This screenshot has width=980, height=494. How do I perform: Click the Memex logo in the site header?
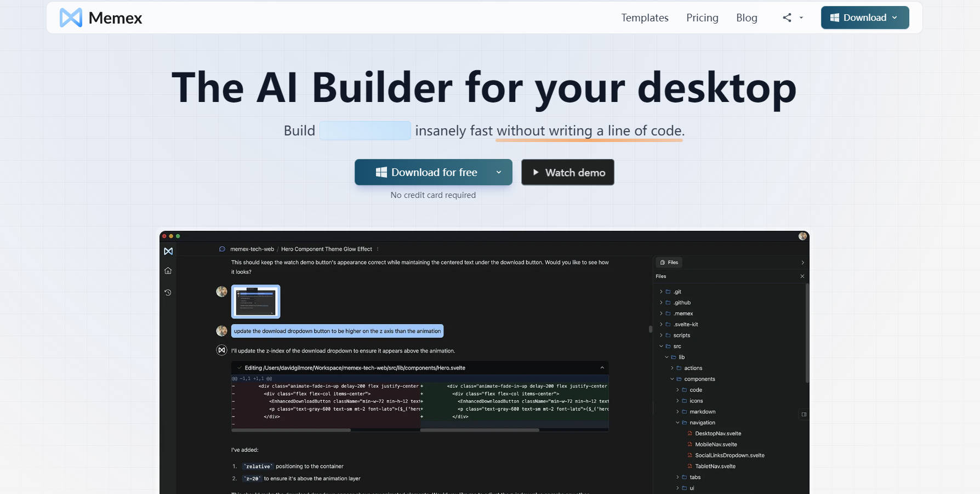tap(100, 18)
